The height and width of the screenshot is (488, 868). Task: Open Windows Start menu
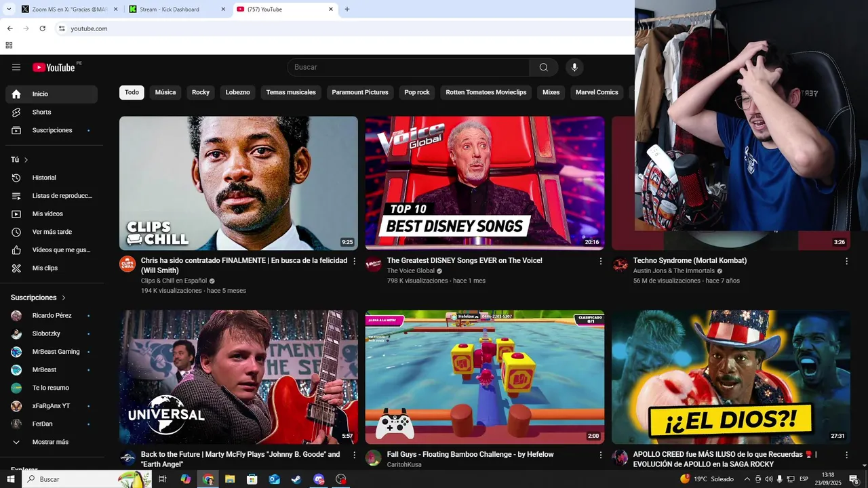pyautogui.click(x=11, y=479)
